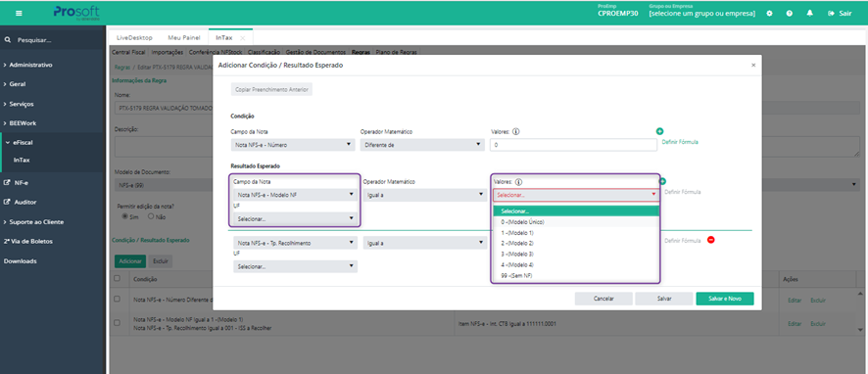Click Excluir link for second rule row
Screen dimensions: 868x374
coord(818,324)
